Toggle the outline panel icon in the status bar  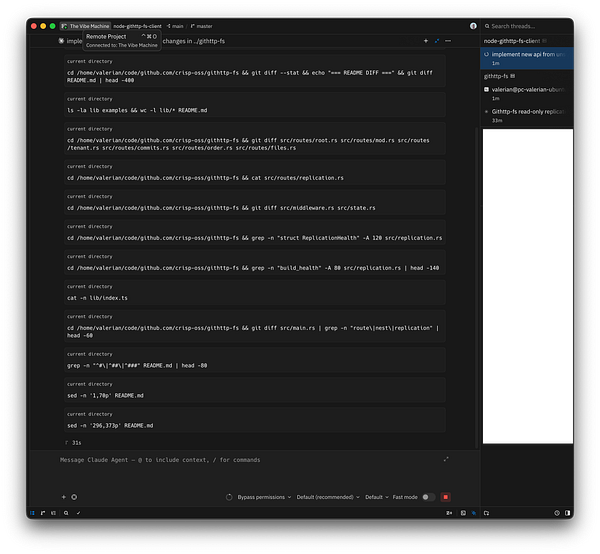click(x=54, y=513)
